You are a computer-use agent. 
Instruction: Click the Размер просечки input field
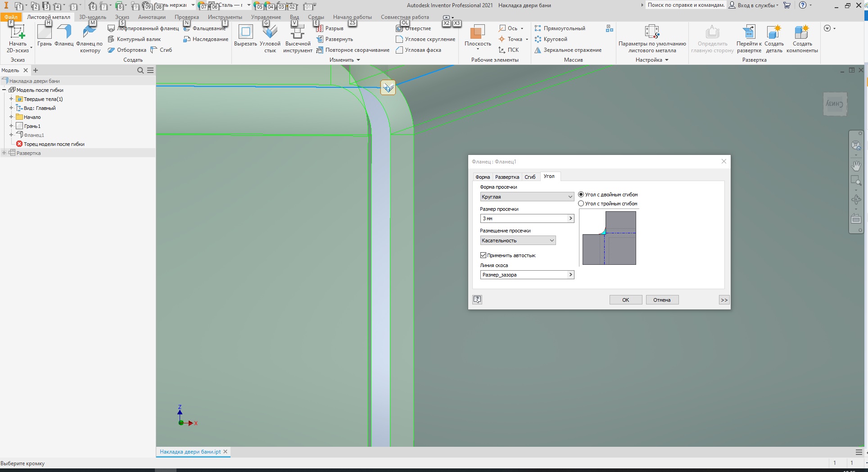(x=524, y=218)
